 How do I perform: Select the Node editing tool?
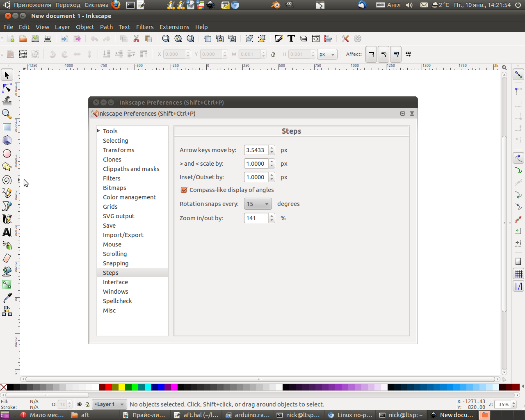tap(7, 88)
